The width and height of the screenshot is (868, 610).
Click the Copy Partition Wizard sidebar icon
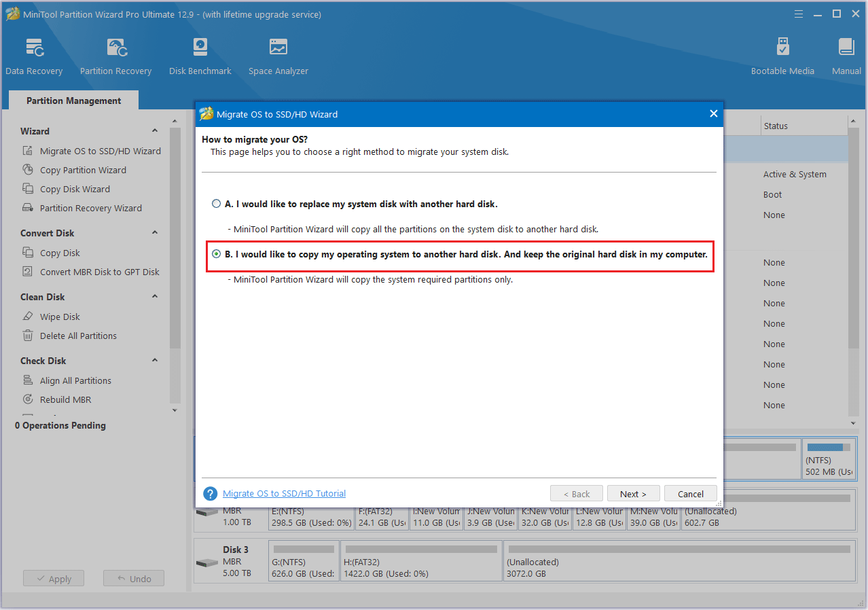pyautogui.click(x=28, y=170)
